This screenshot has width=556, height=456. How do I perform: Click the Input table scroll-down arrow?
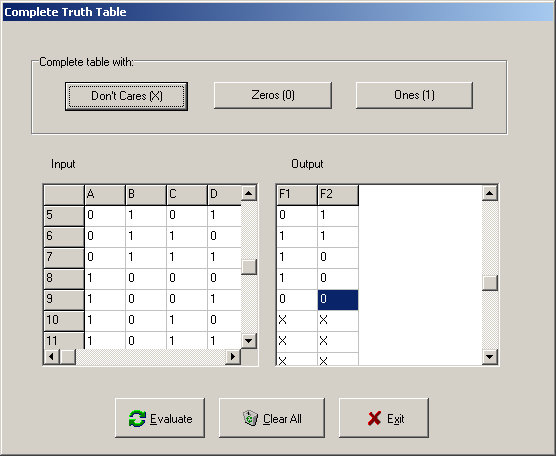click(x=249, y=341)
